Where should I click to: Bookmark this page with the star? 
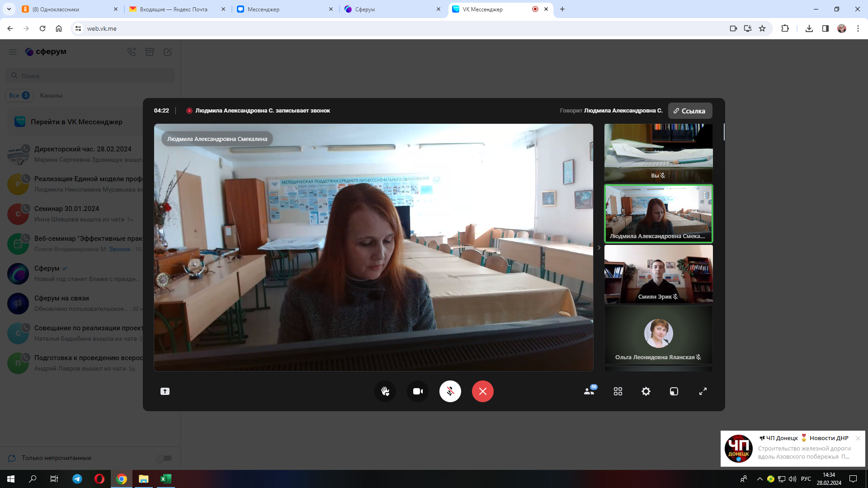[762, 28]
